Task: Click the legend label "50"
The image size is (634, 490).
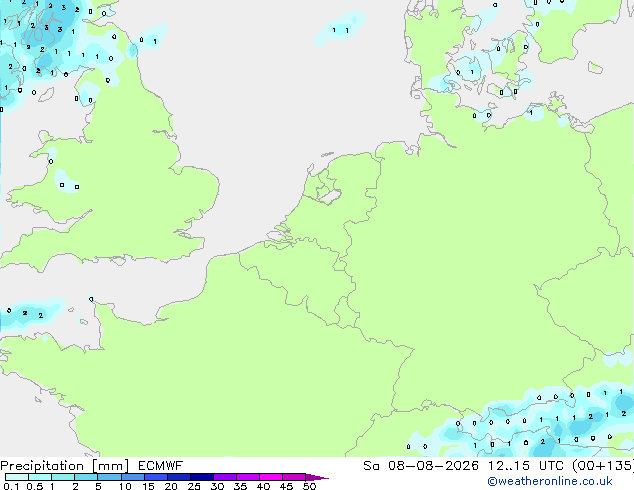Action: [309, 486]
